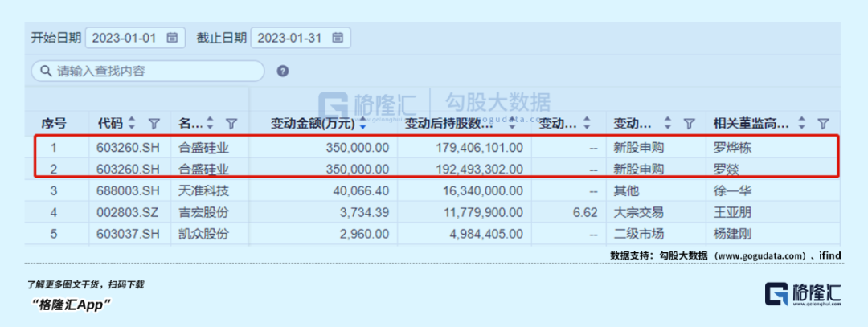Sort by 相关董监高 column arrows
The width and height of the screenshot is (868, 327).
801,124
